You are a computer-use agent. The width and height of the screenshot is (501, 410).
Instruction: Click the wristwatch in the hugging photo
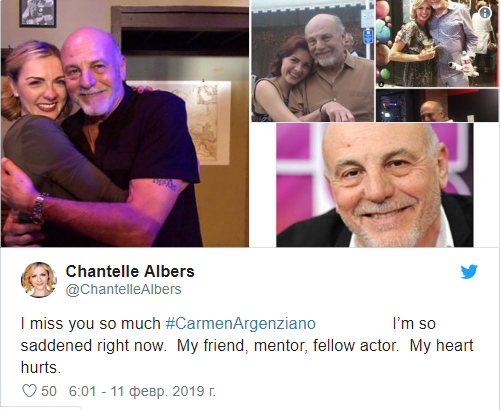click(x=38, y=209)
